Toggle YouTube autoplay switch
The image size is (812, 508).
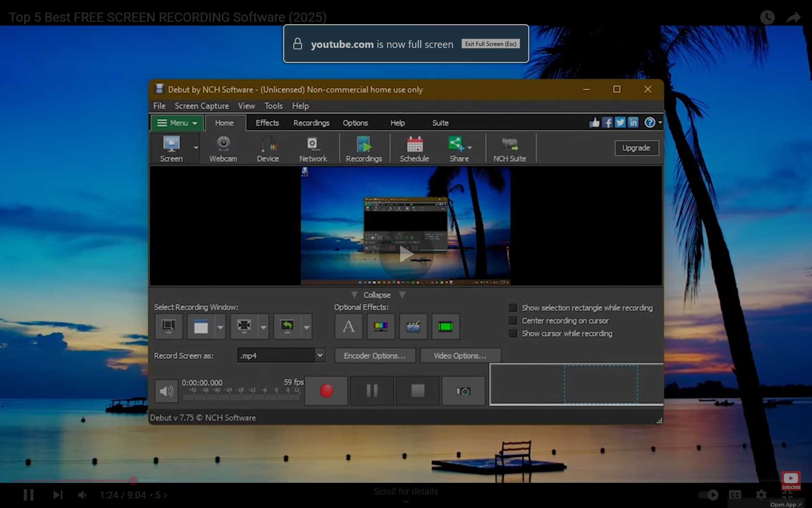click(x=708, y=494)
